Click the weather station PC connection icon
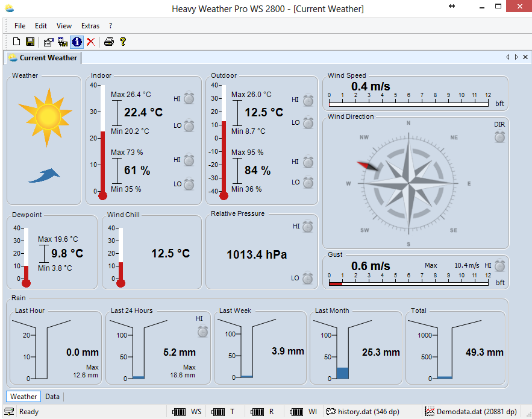Screen dimensions: 532x419 [x=63, y=42]
